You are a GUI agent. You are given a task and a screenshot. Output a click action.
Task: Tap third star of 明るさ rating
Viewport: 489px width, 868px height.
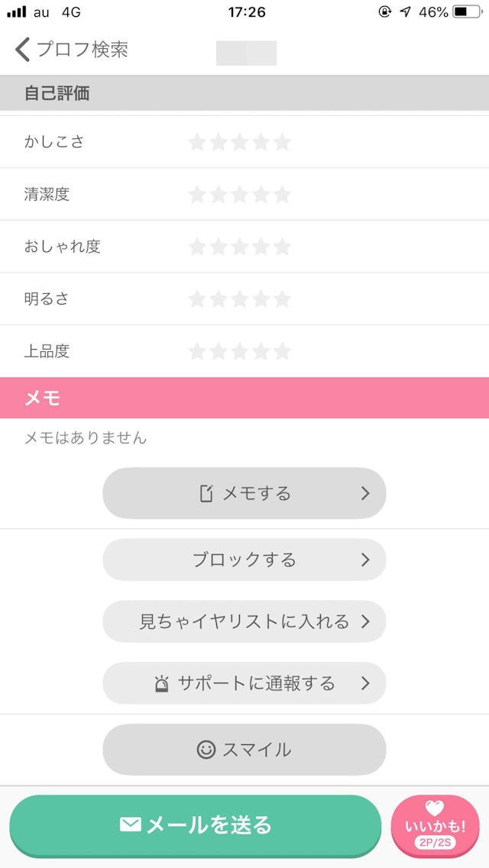pyautogui.click(x=240, y=299)
